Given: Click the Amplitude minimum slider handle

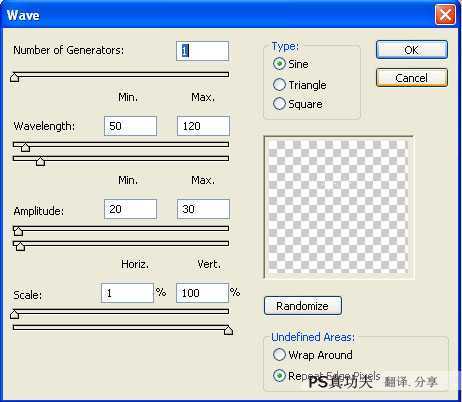Looking at the screenshot, I should tap(18, 231).
